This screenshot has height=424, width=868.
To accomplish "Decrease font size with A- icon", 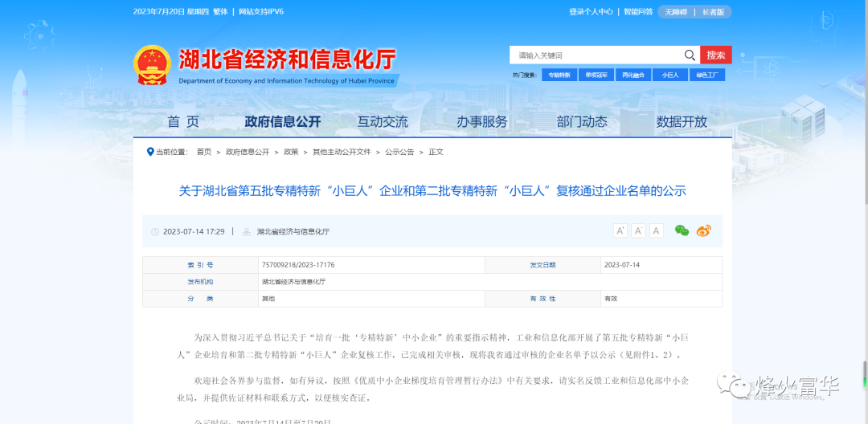I will [x=638, y=231].
